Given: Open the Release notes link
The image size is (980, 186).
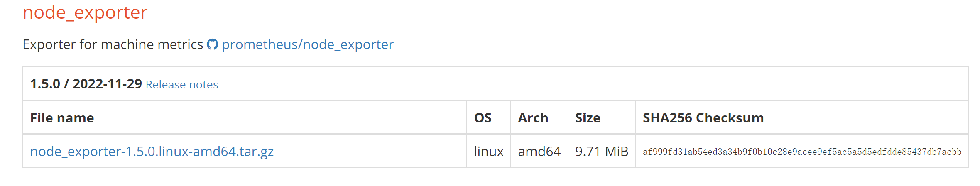Looking at the screenshot, I should click(x=182, y=85).
